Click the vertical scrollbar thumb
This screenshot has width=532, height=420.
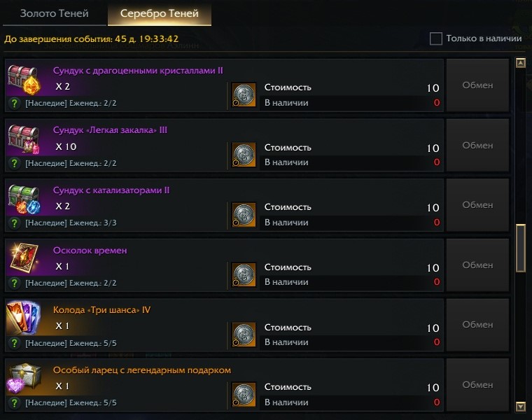click(x=520, y=248)
